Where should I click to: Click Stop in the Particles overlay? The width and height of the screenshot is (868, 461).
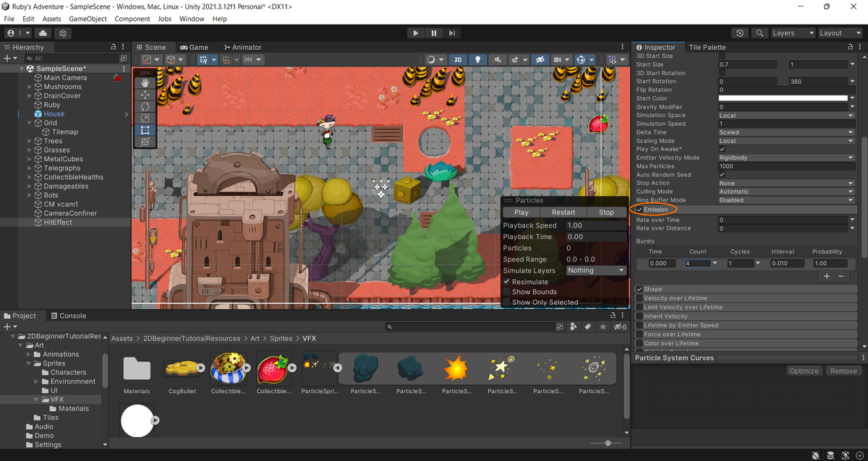tap(606, 212)
